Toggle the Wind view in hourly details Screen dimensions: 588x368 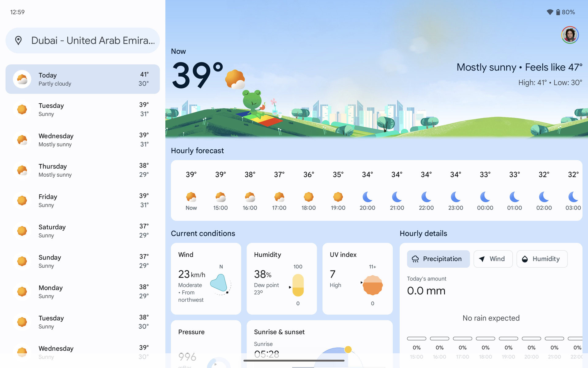point(493,259)
